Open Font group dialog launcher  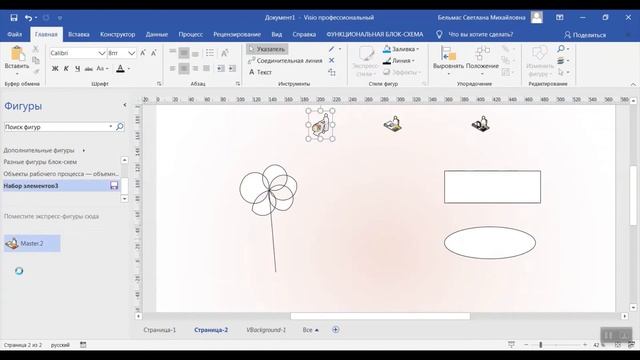pos(159,84)
